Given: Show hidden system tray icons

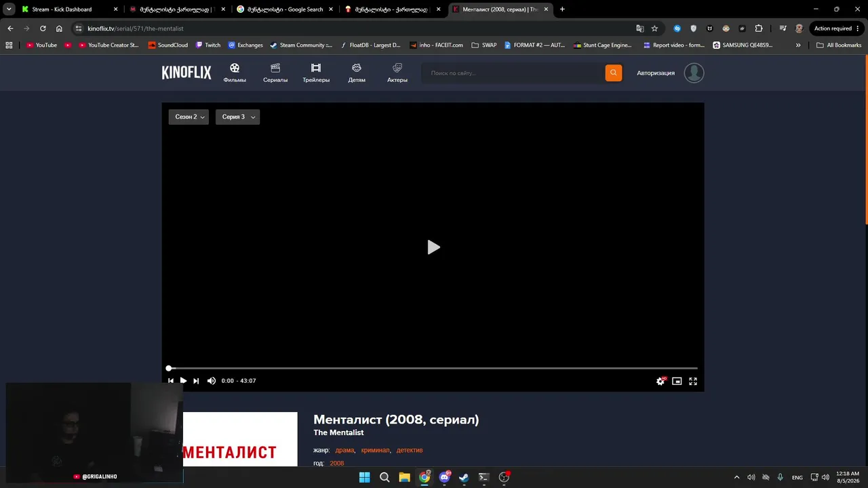Looking at the screenshot, I should [736, 477].
